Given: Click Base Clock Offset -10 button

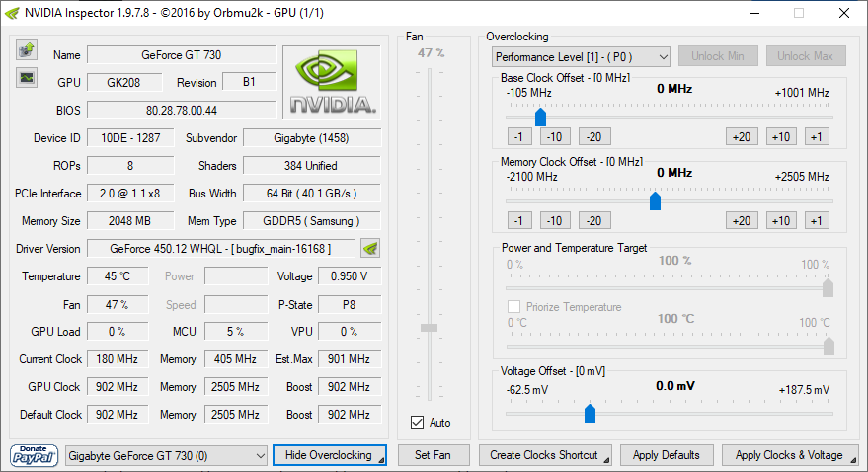Looking at the screenshot, I should pyautogui.click(x=555, y=136).
